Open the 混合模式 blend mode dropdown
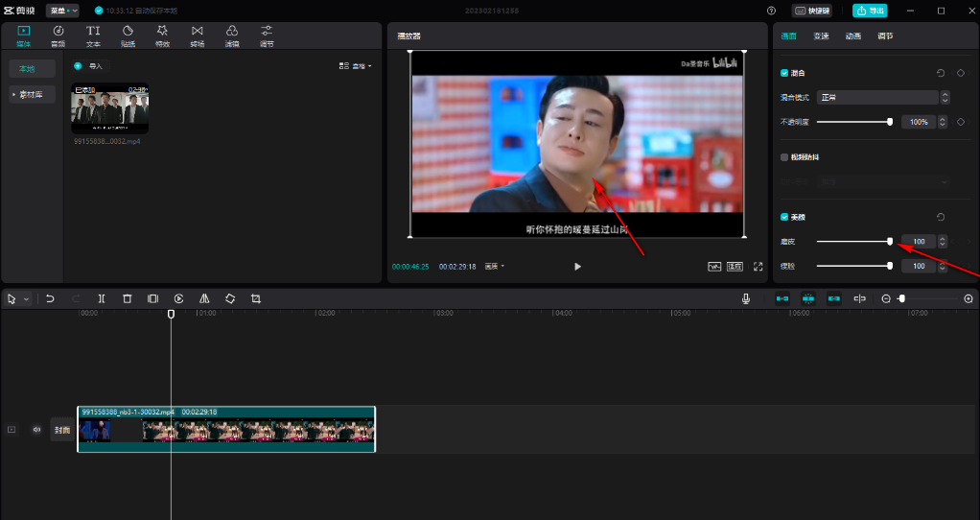 [882, 98]
